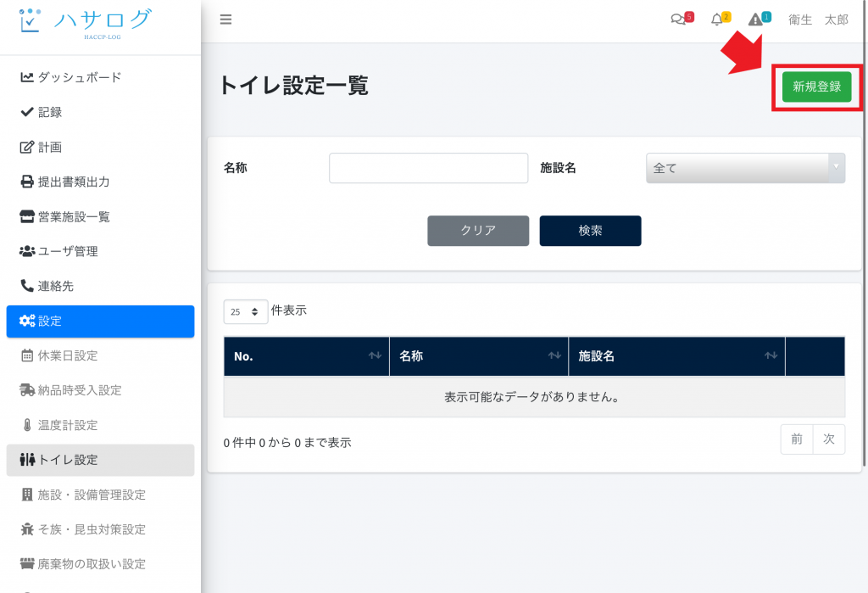
Task: Click the 名称 search form label
Action: pyautogui.click(x=236, y=168)
